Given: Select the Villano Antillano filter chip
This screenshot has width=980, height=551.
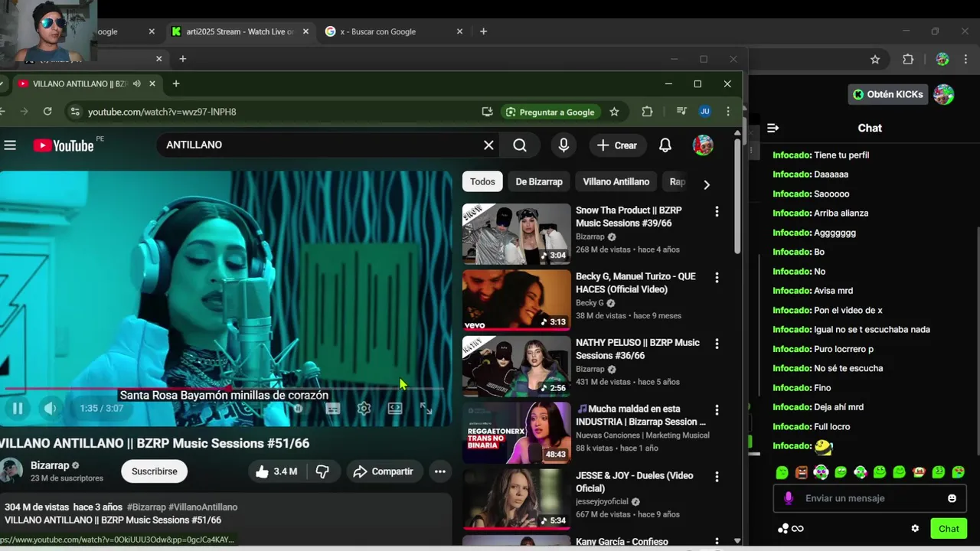Looking at the screenshot, I should pyautogui.click(x=616, y=181).
